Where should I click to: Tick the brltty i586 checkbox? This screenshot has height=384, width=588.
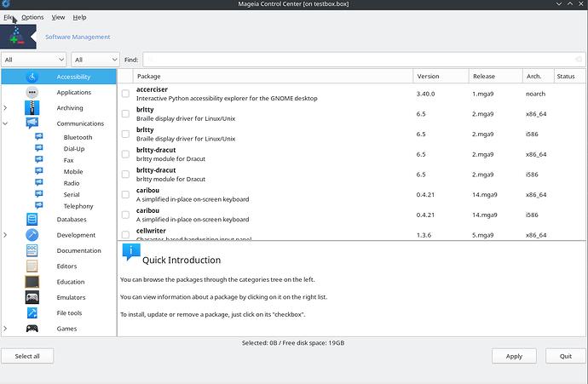click(125, 135)
